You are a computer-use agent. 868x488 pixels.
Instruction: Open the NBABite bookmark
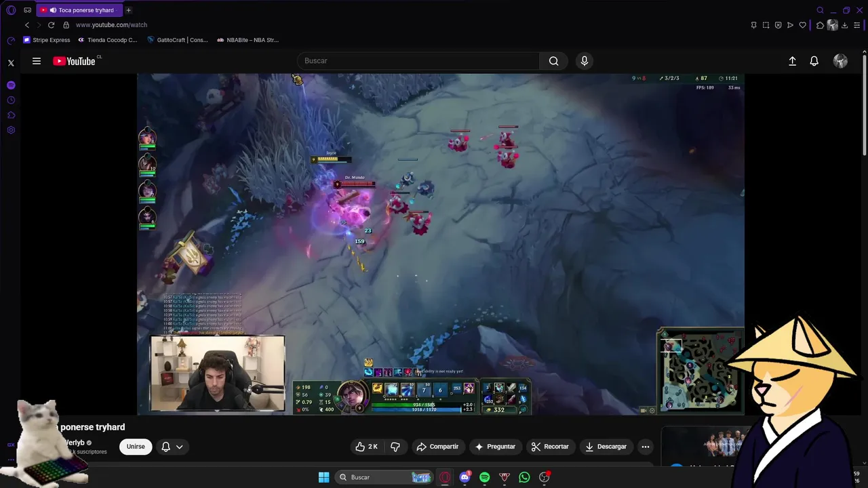point(248,40)
